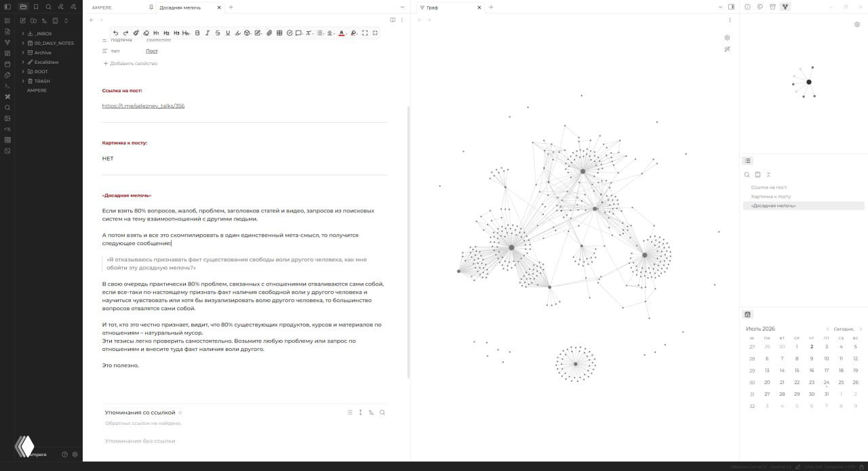Toggle the left sidebar collapse icon
This screenshot has width=868, height=471.
coord(7,7)
